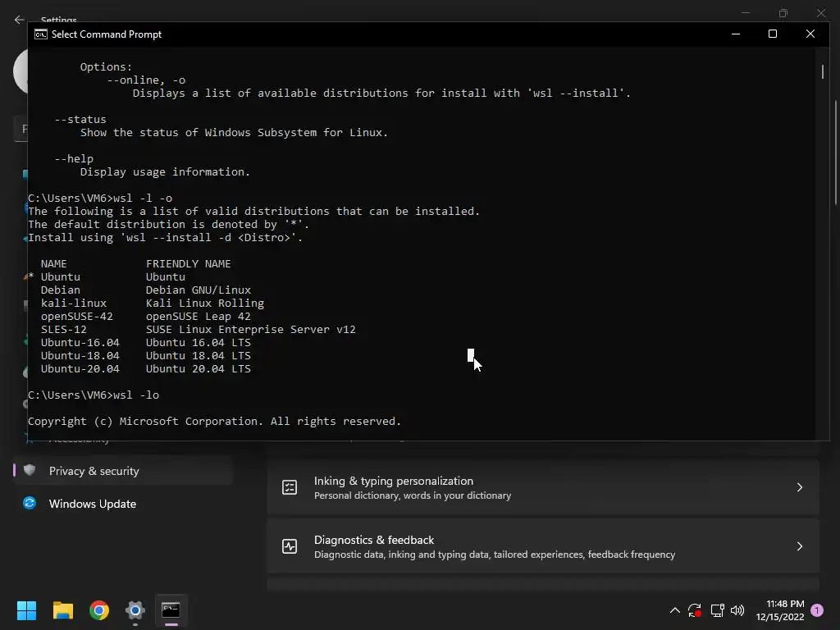This screenshot has width=840, height=630.
Task: Click 'Display usage information.' text
Action: 165,172
